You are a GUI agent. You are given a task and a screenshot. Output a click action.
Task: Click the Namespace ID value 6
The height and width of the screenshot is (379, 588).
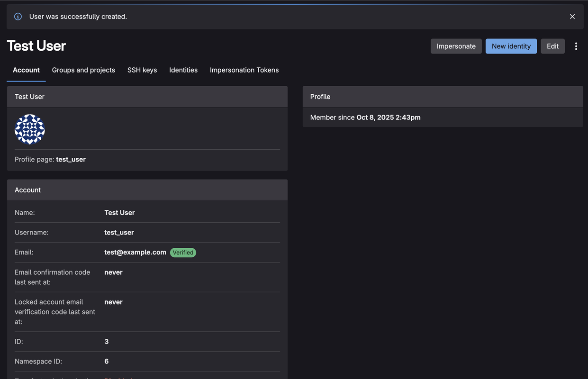click(107, 361)
